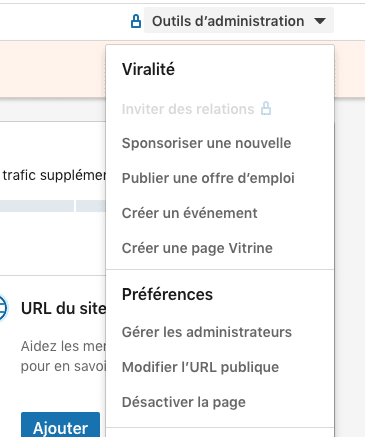The width and height of the screenshot is (365, 437).
Task: Click the blue lock icon beside Outils d'administration
Action: (x=135, y=21)
